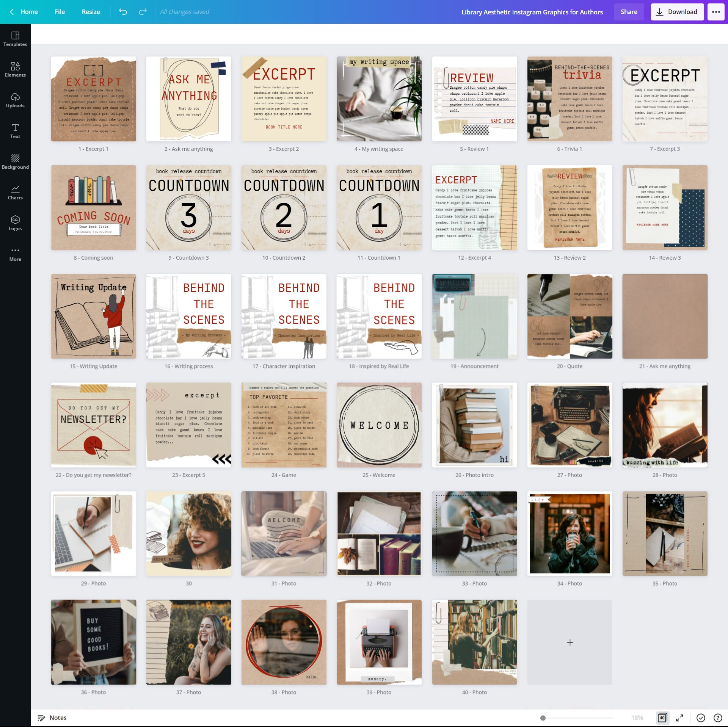This screenshot has height=727, width=728.
Task: Open the Notes panel
Action: pos(52,718)
